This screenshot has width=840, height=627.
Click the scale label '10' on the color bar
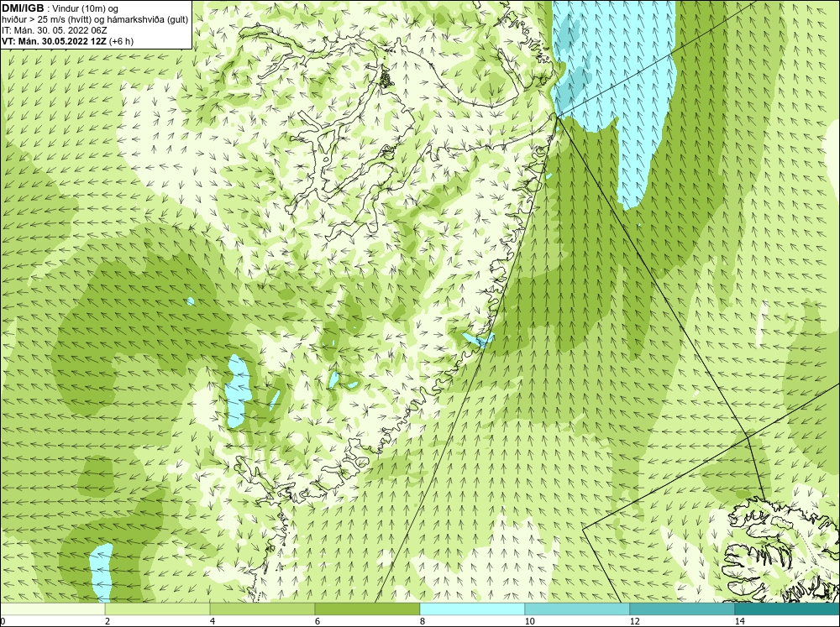(x=530, y=621)
